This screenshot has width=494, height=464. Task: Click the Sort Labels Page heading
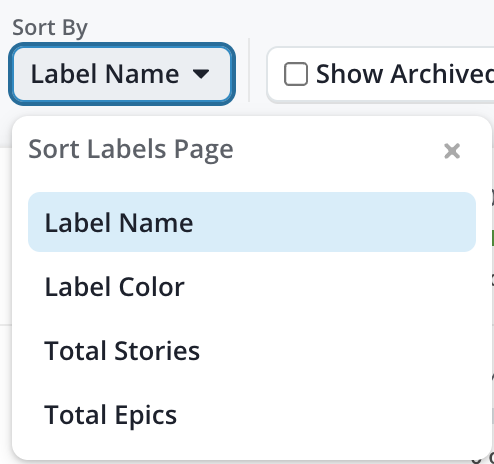click(131, 149)
